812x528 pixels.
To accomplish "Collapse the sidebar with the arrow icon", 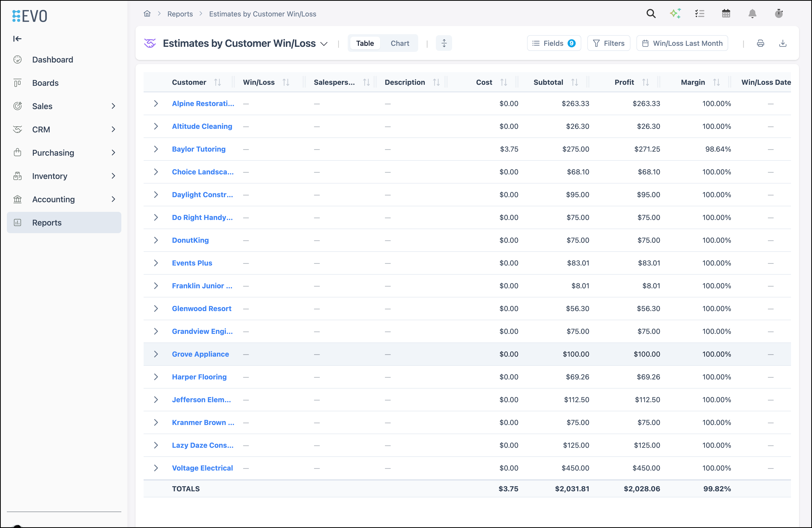I will point(17,39).
